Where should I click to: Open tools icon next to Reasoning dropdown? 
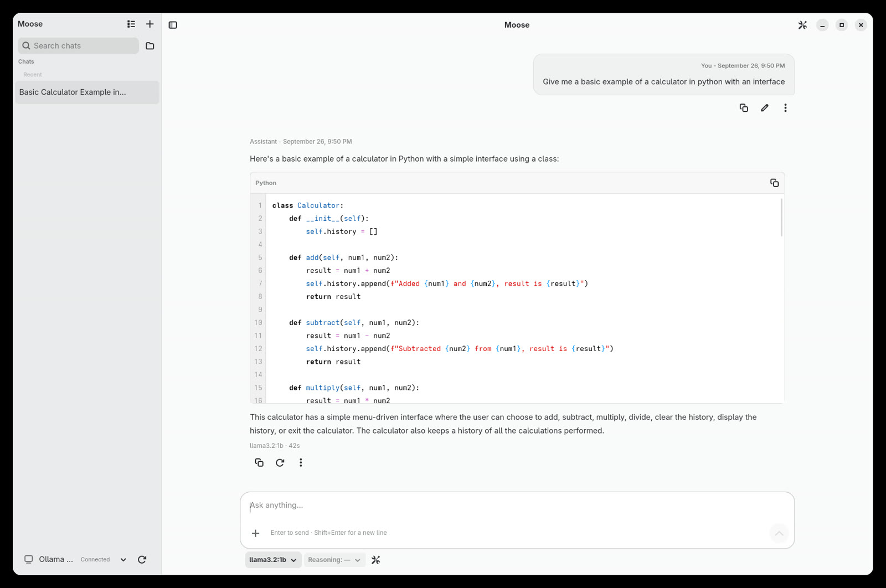[x=376, y=560]
